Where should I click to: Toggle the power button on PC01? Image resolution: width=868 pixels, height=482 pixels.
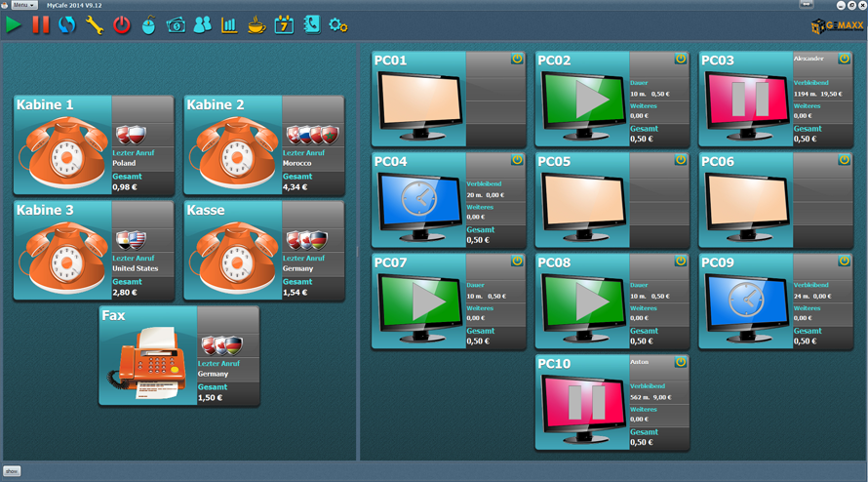tap(517, 60)
